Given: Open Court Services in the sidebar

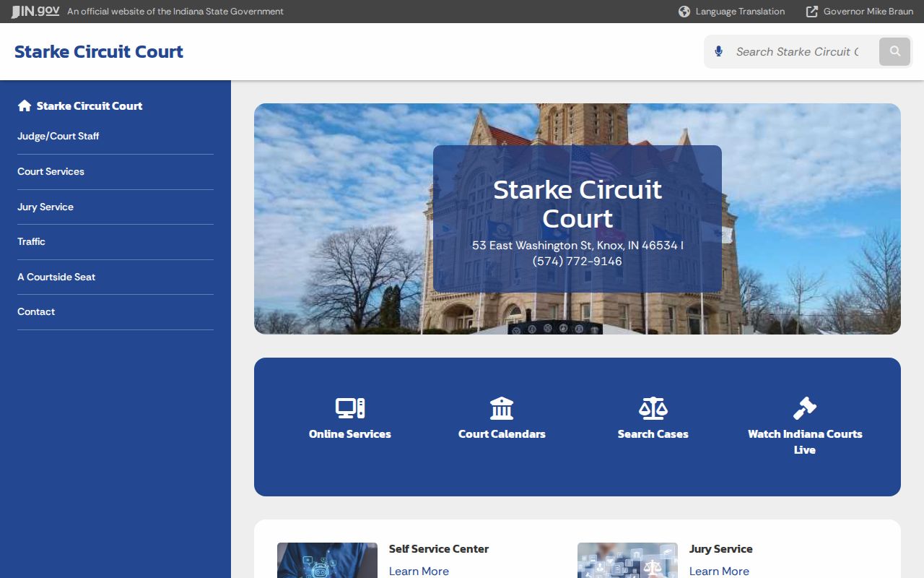Looking at the screenshot, I should (x=51, y=171).
